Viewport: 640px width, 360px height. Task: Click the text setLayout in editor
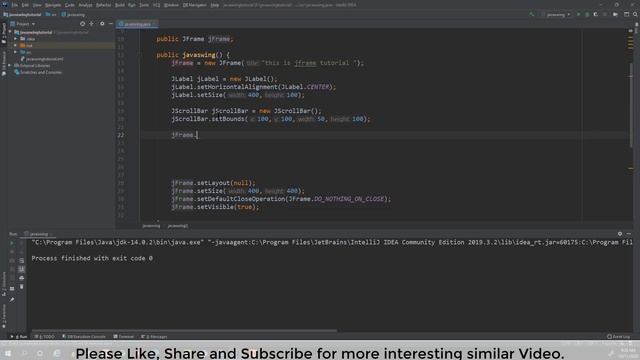point(213,183)
